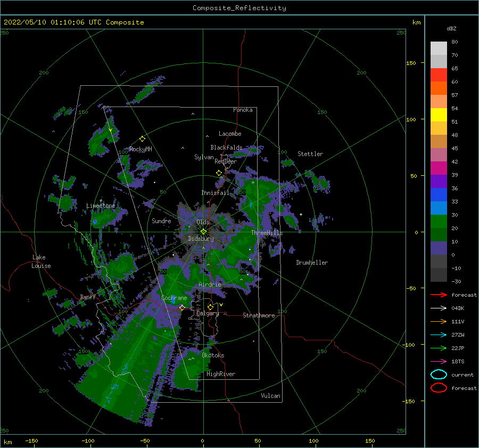The height and width of the screenshot is (448, 479).
Task: Click yellow diamond marker above Calgary label
Action: tap(210, 307)
